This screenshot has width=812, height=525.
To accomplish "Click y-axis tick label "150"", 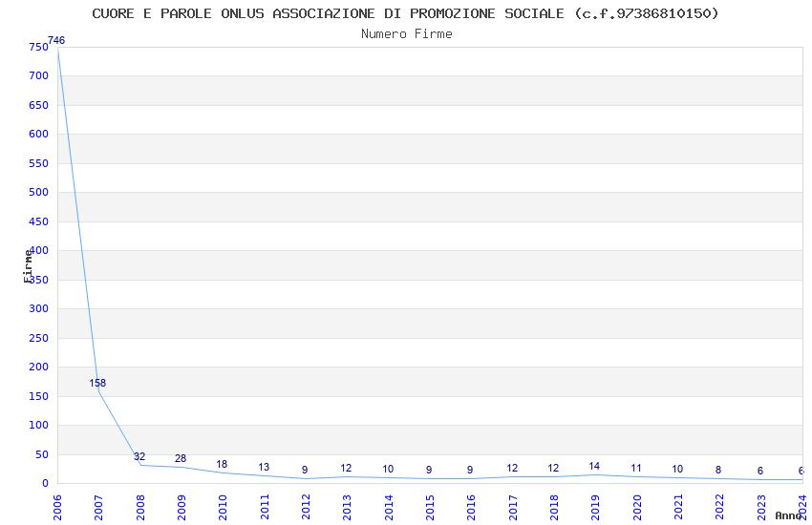I will [x=39, y=396].
